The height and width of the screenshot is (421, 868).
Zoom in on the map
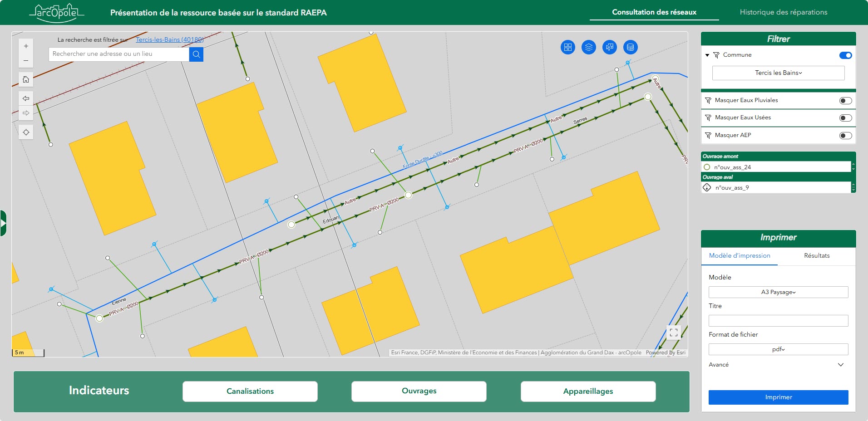point(26,46)
